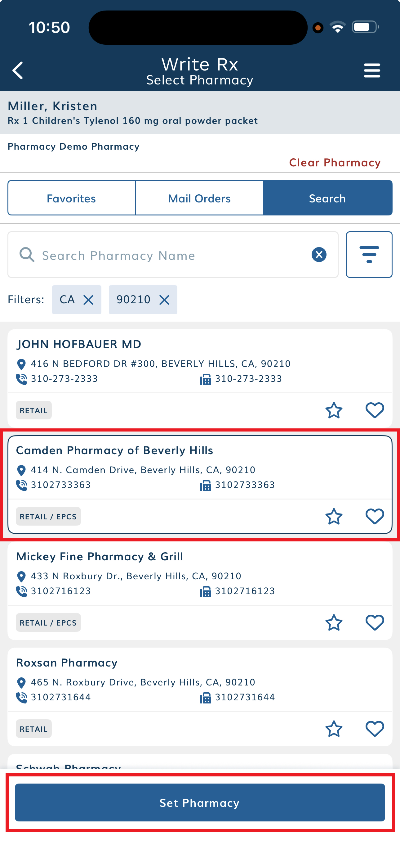
Task: Star the John Hofbauer MD pharmacy
Action: [x=333, y=410]
